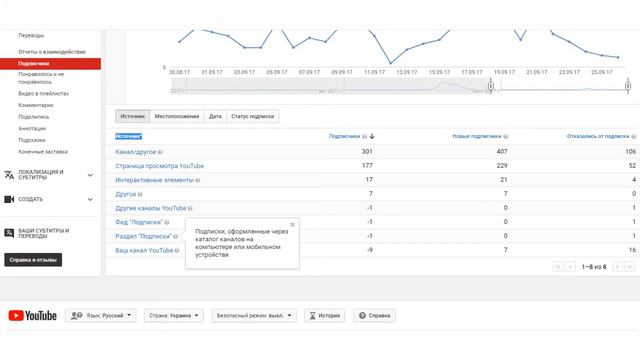Click the camera icon next to Создать
Viewport: 640px width, 360px height.
[x=9, y=199]
